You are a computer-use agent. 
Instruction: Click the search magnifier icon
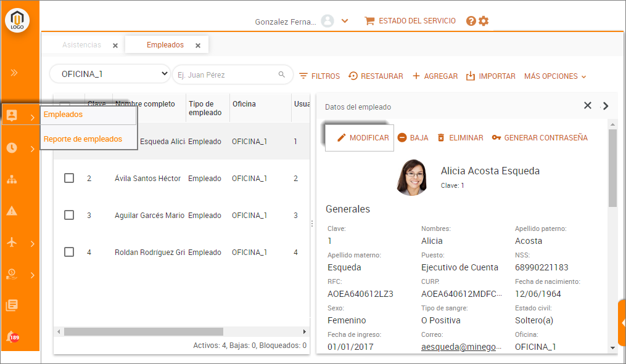pyautogui.click(x=282, y=75)
